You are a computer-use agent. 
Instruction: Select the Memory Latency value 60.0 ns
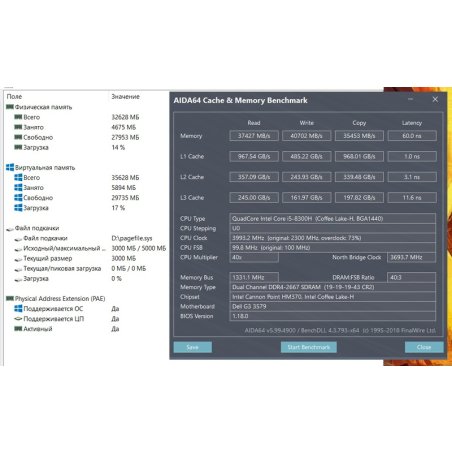coord(412,136)
